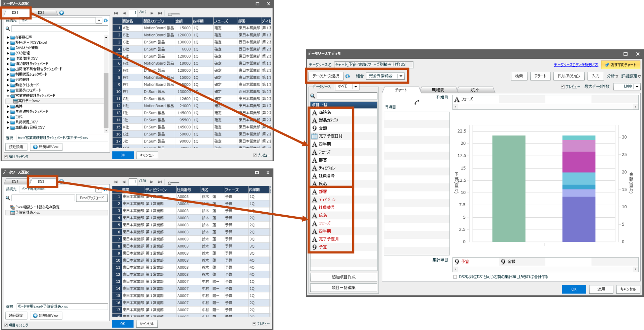Switch to ガント tab in editor
The height and width of the screenshot is (330, 644).
[475, 90]
